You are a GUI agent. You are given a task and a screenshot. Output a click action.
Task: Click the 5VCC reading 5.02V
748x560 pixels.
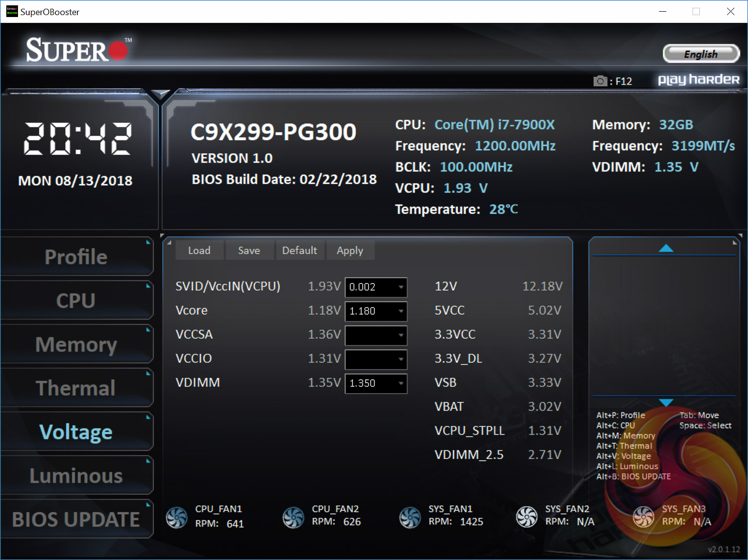click(x=545, y=310)
